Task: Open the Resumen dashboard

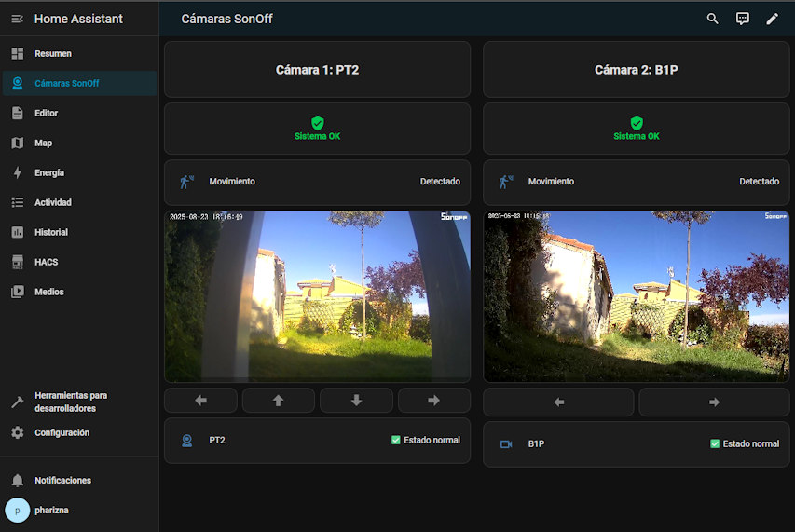Action: (x=79, y=53)
